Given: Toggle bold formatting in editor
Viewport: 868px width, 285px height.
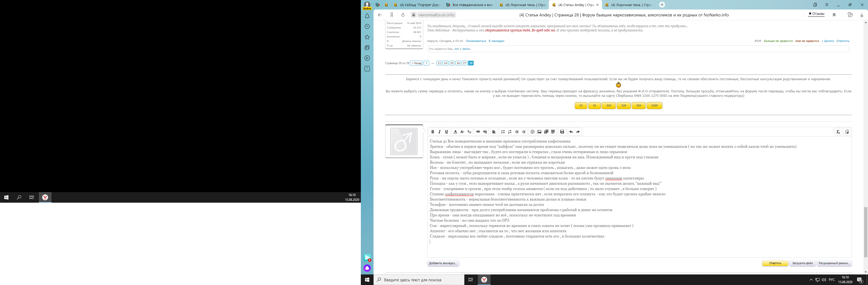Looking at the screenshot, I should coord(433,132).
